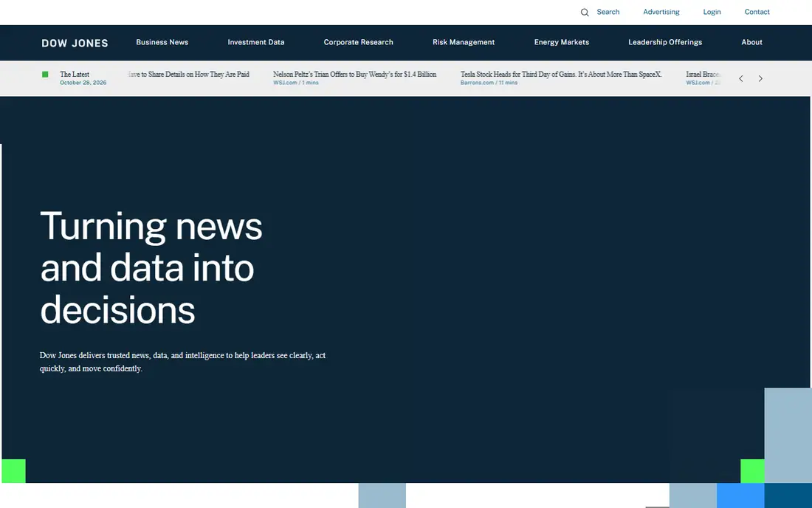812x508 pixels.
Task: Open Leadership Offerings menu
Action: [665, 43]
